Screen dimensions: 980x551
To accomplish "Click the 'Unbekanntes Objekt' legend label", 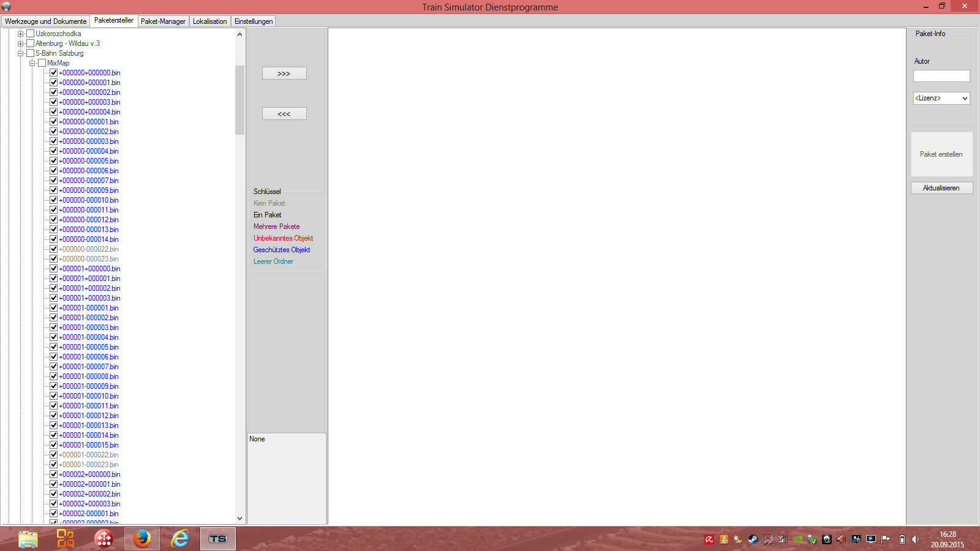I will [284, 238].
